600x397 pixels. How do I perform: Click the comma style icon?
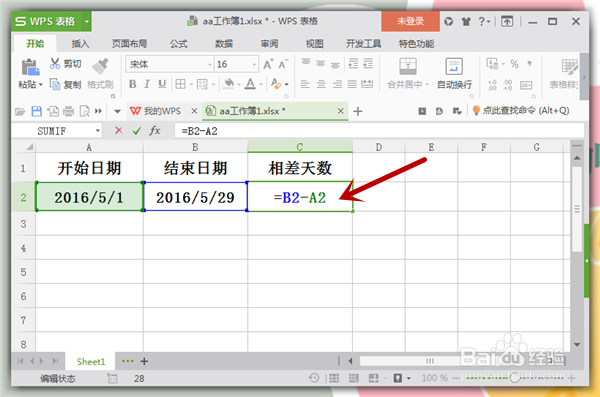529,64
